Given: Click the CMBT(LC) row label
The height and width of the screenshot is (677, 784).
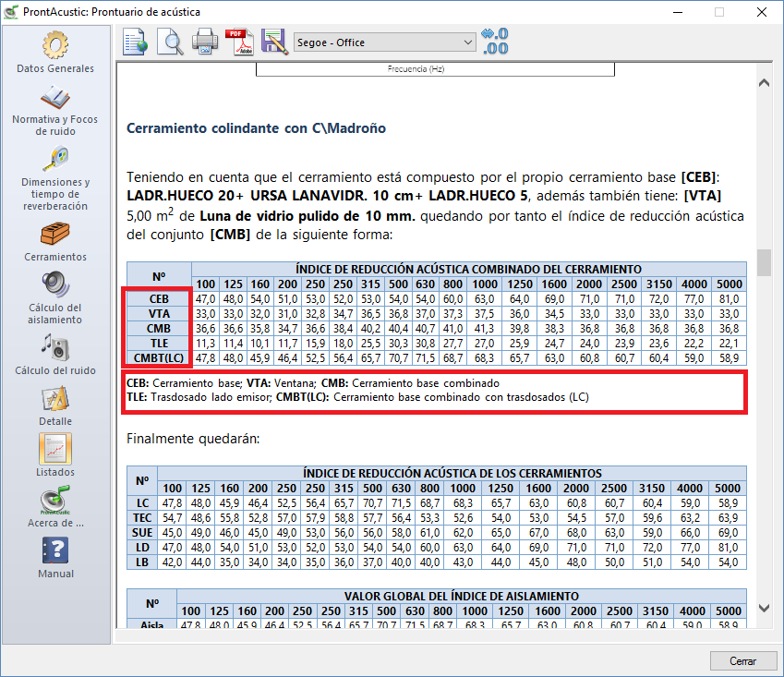Looking at the screenshot, I should pyautogui.click(x=159, y=358).
